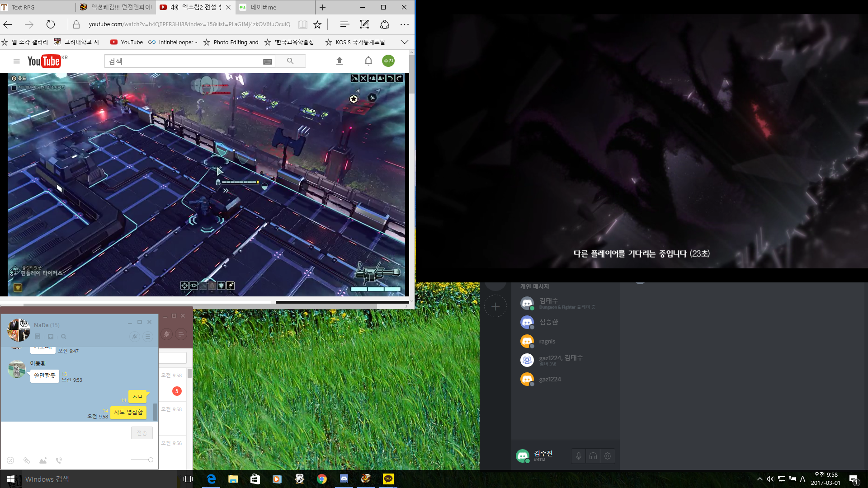Open YouTube hamburger guide menu
Screen dimensions: 868x488
(x=17, y=61)
